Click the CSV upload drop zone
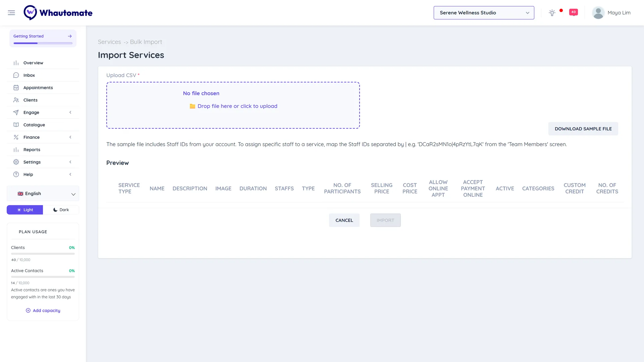The width and height of the screenshot is (644, 362). pos(233,105)
